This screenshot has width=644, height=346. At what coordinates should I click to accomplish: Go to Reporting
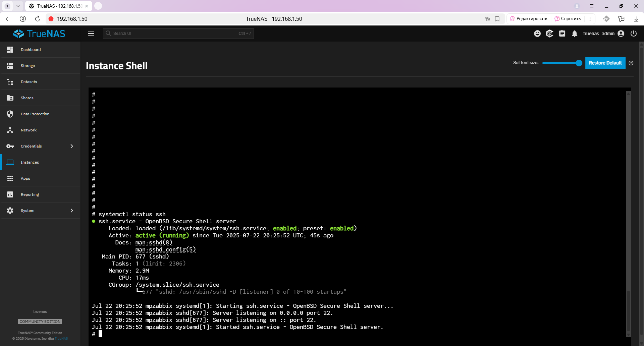pos(40,194)
